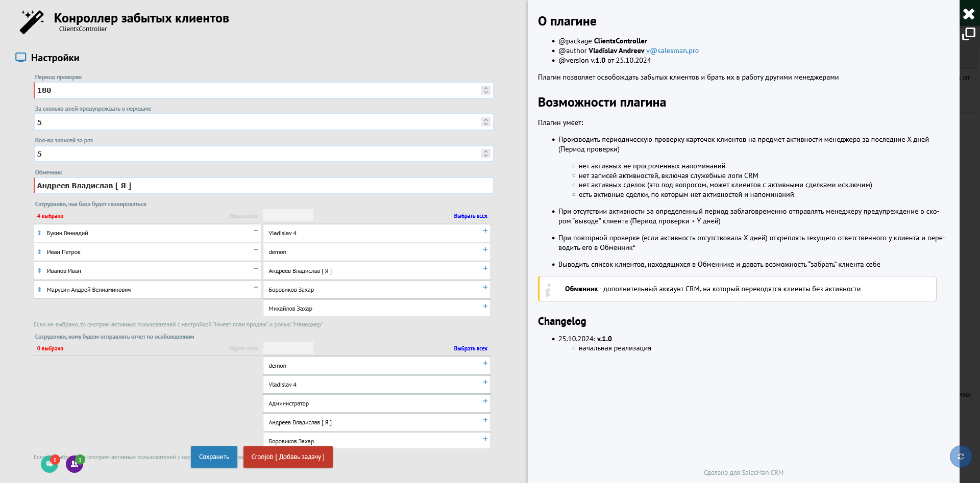Add Vladislav 4 to scanned employees

(485, 231)
